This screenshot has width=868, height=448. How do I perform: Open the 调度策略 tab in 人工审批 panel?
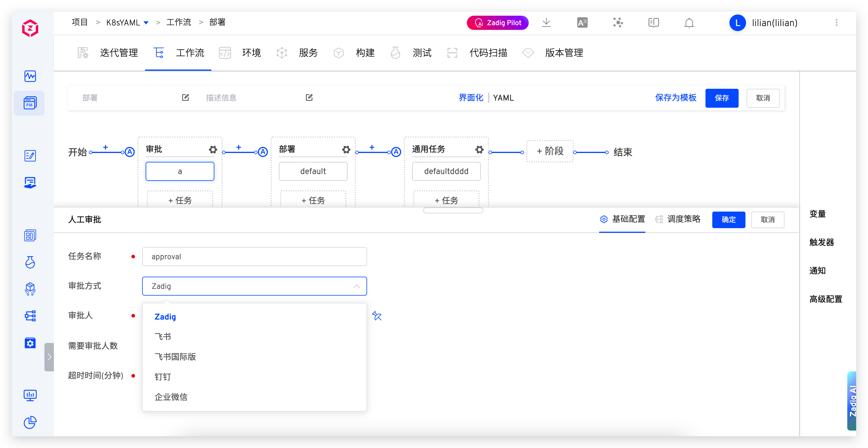684,219
